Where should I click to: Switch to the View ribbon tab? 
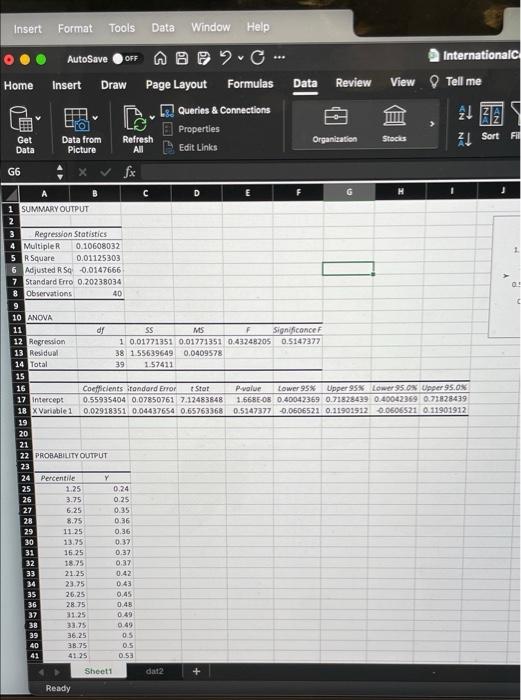[x=402, y=82]
